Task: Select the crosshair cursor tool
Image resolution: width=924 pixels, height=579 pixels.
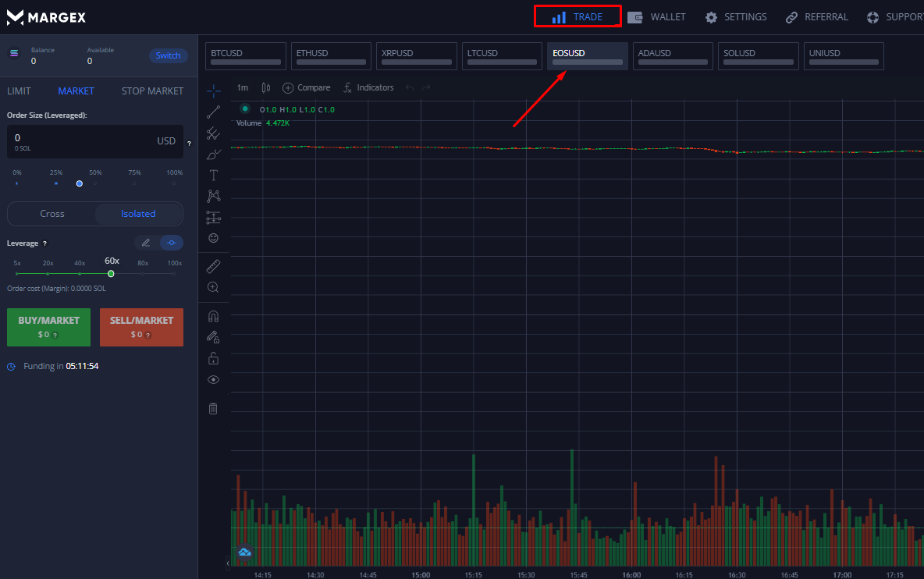Action: [x=213, y=90]
